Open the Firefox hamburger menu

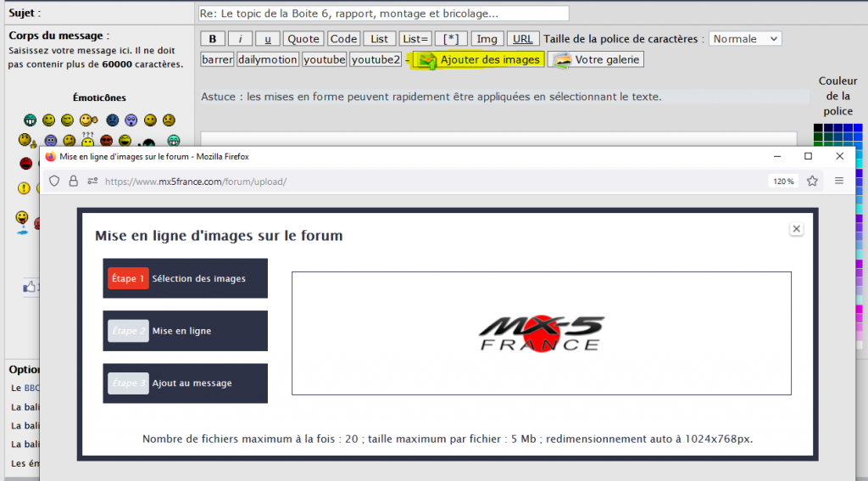click(x=839, y=181)
